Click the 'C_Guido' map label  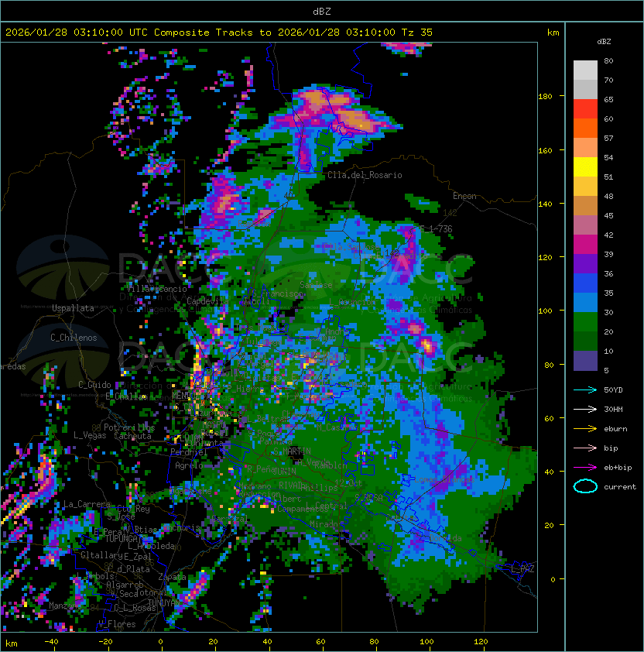pyautogui.click(x=94, y=385)
